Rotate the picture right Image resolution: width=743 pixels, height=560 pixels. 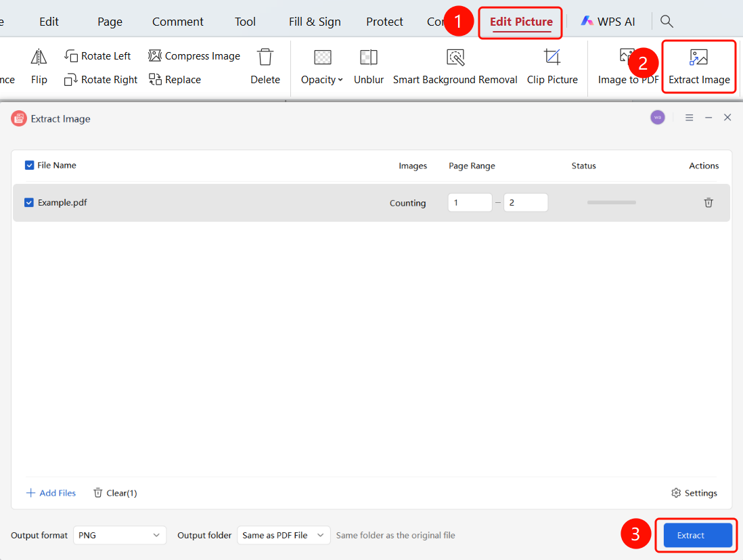tap(101, 80)
